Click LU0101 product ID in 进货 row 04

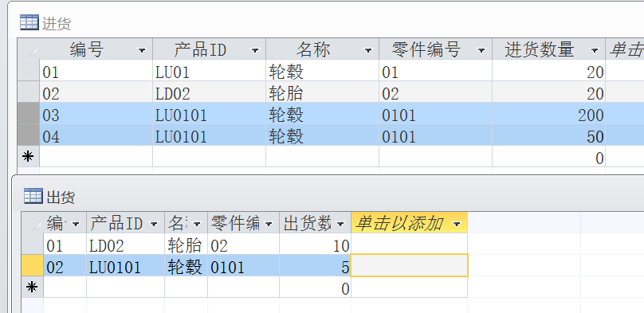click(x=209, y=135)
